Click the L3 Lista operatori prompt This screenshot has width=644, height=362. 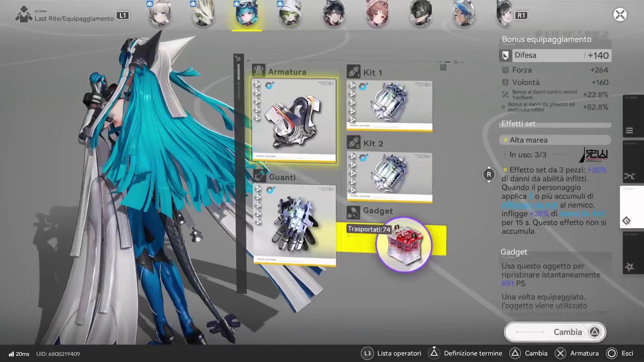[391, 353]
